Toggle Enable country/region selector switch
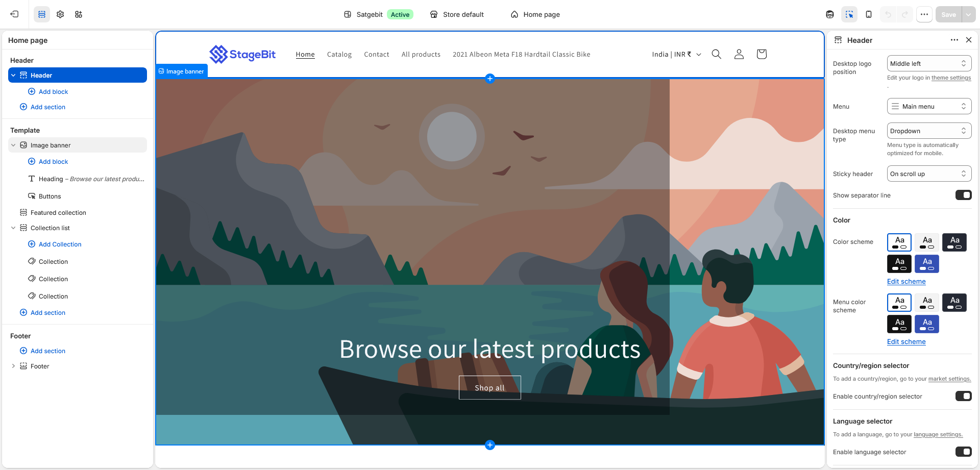Screen dimensions: 980x470 click(x=963, y=397)
